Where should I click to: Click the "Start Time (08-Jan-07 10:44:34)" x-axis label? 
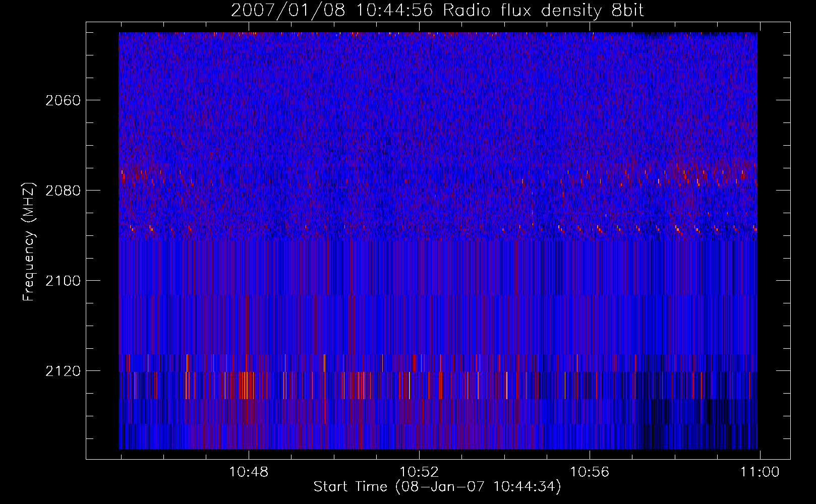(437, 487)
